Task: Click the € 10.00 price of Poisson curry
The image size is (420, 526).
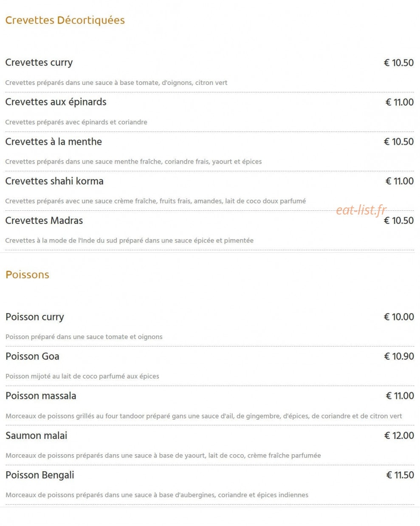Action: click(399, 317)
